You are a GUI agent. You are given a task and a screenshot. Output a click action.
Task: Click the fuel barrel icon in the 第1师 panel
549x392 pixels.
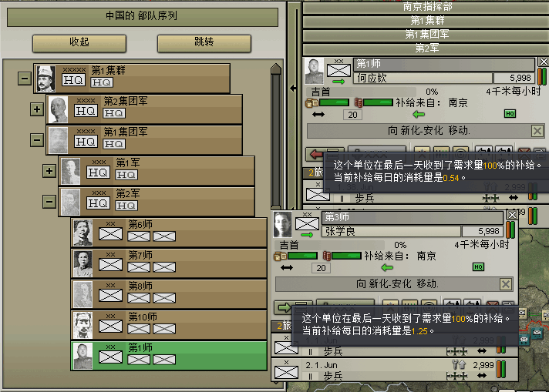359,102
